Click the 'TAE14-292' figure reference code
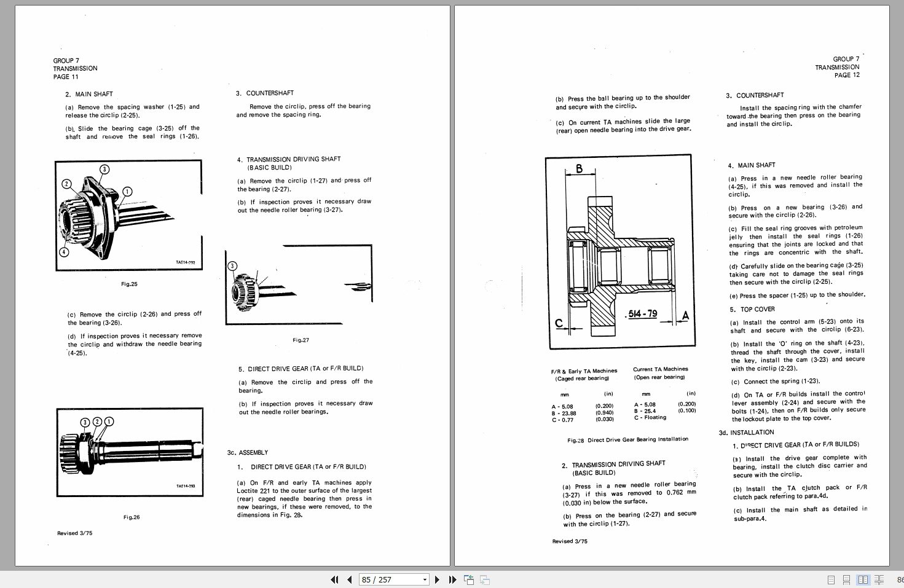904x588 pixels. point(186,262)
